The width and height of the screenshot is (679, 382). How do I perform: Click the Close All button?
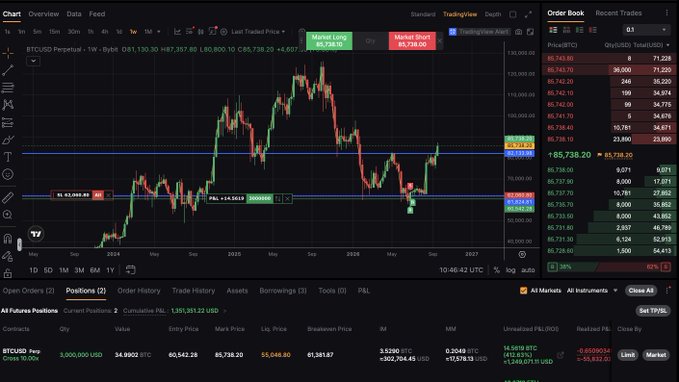(x=640, y=291)
